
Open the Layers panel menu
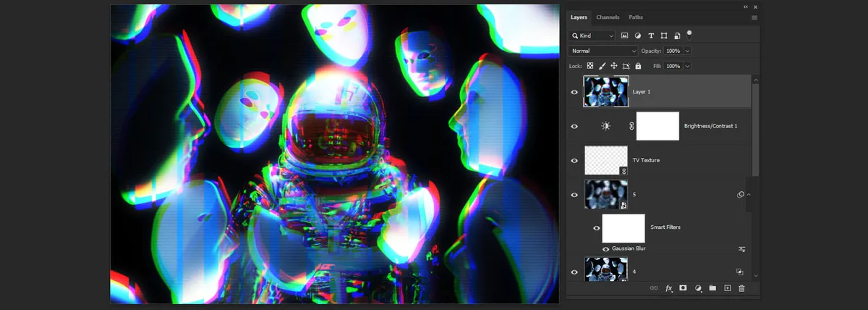[754, 17]
